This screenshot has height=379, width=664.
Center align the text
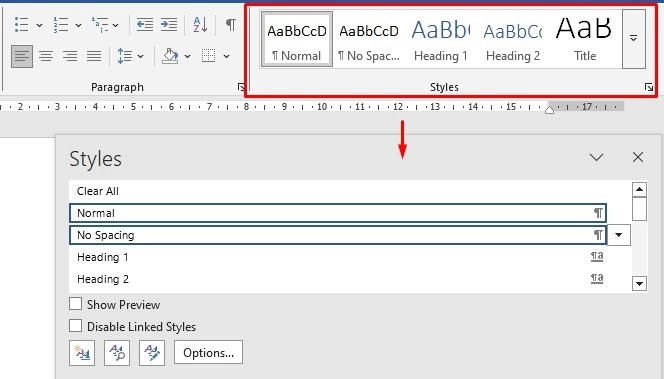pos(46,56)
